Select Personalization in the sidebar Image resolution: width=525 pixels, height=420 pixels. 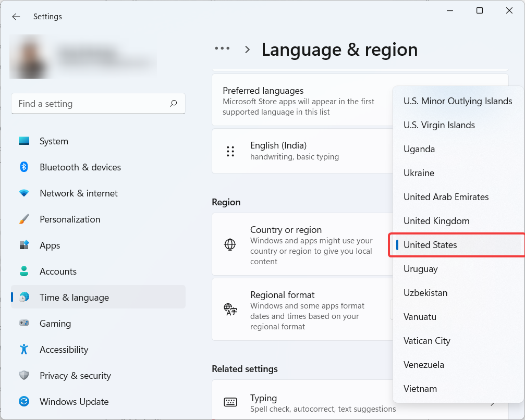tap(98, 219)
